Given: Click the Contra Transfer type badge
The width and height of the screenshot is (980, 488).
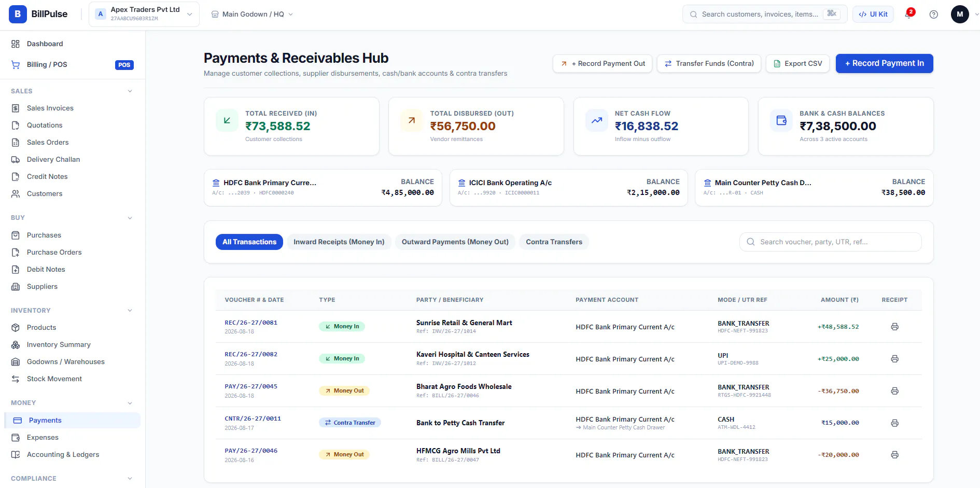Looking at the screenshot, I should click(x=350, y=423).
